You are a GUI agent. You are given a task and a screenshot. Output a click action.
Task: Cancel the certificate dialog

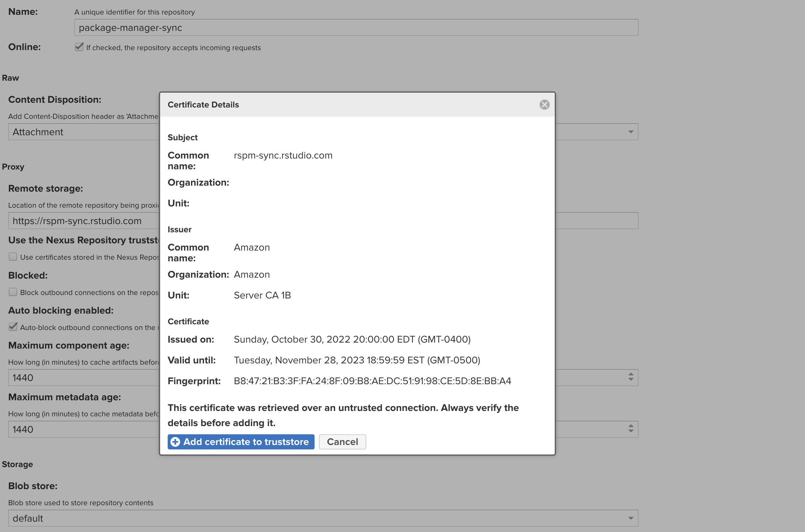pyautogui.click(x=342, y=442)
